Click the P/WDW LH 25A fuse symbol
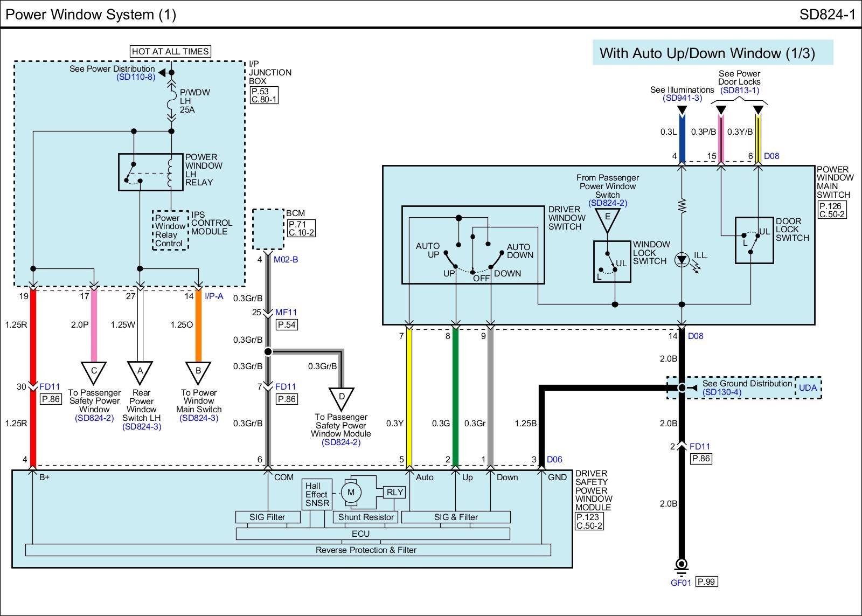 pyautogui.click(x=171, y=101)
